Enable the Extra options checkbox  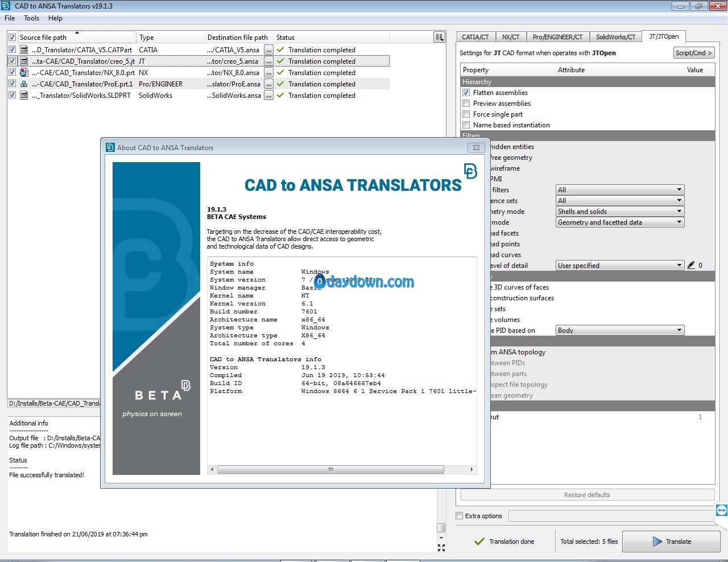tap(460, 516)
